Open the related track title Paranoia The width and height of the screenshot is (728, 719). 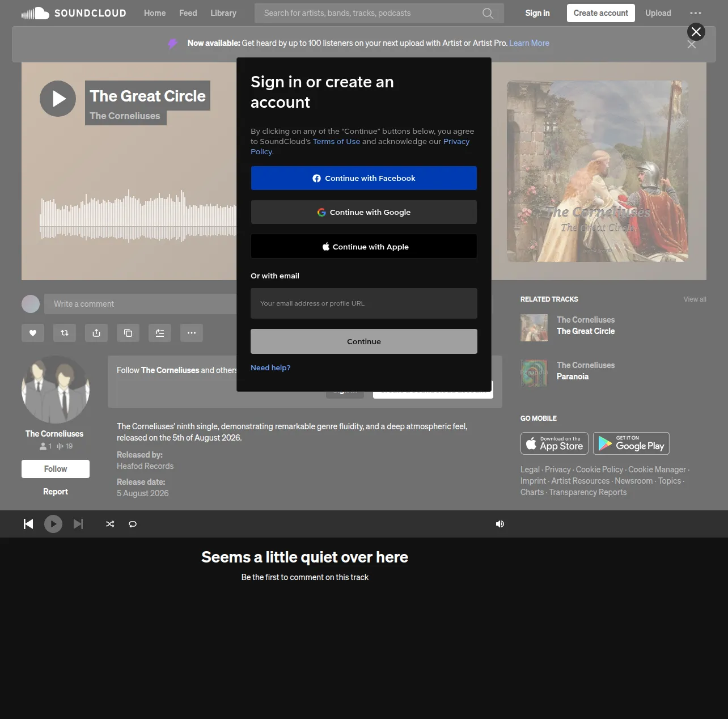click(x=573, y=377)
